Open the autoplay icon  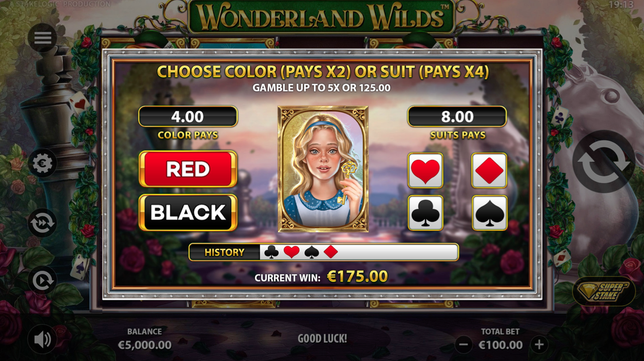click(x=43, y=280)
